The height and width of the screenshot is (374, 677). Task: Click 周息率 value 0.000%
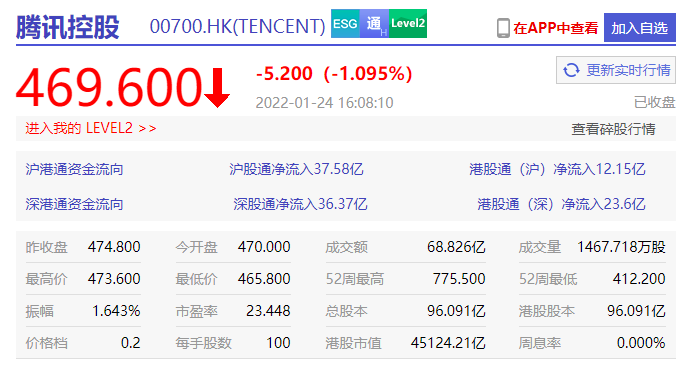pyautogui.click(x=641, y=343)
